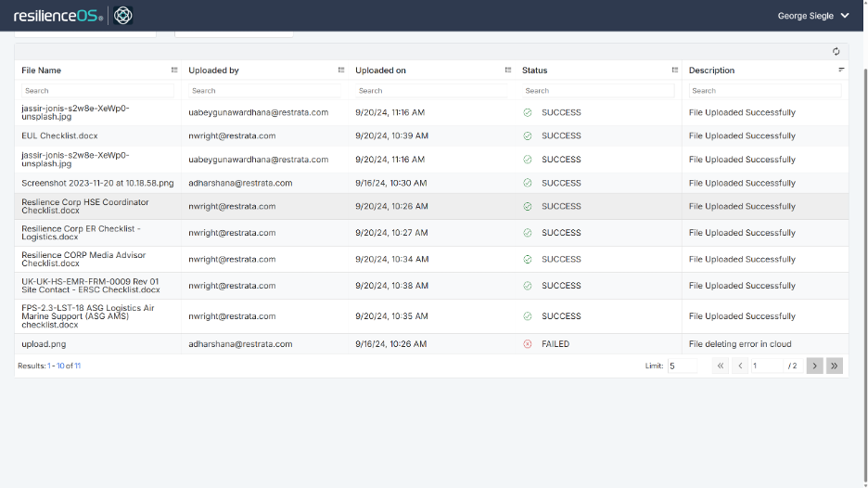This screenshot has width=868, height=488.
Task: Click the red failed icon for upload.png
Action: coord(527,344)
